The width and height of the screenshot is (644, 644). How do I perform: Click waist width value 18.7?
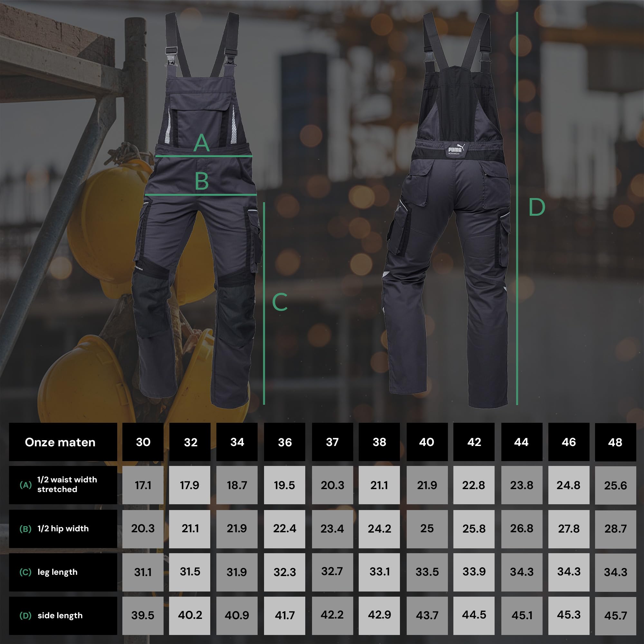tap(237, 485)
